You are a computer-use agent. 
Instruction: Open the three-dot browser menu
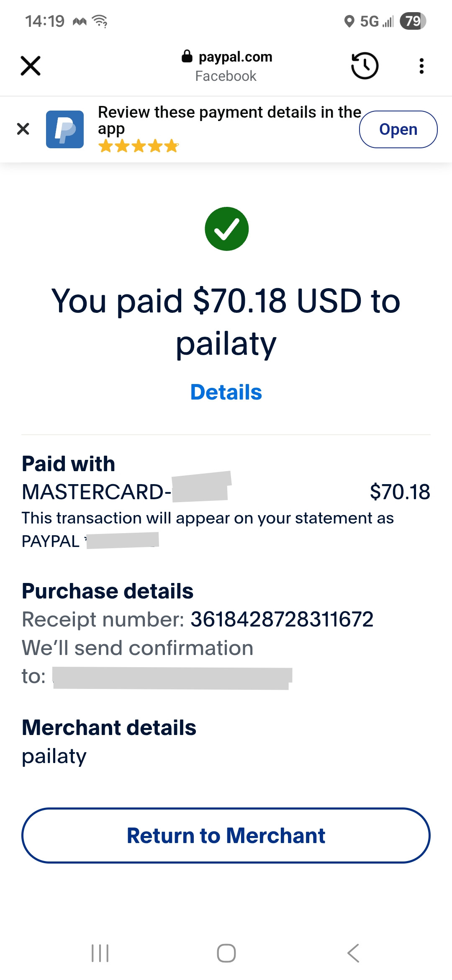point(421,66)
